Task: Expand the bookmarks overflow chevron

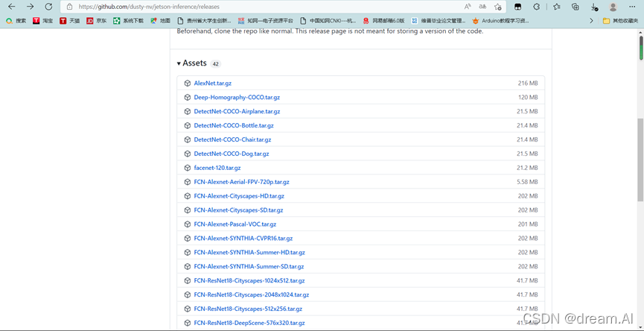Action: (x=591, y=21)
